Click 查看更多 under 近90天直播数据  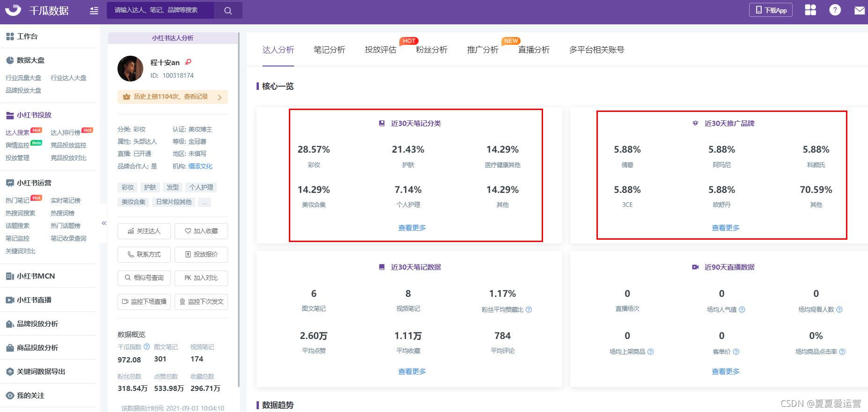pos(726,371)
